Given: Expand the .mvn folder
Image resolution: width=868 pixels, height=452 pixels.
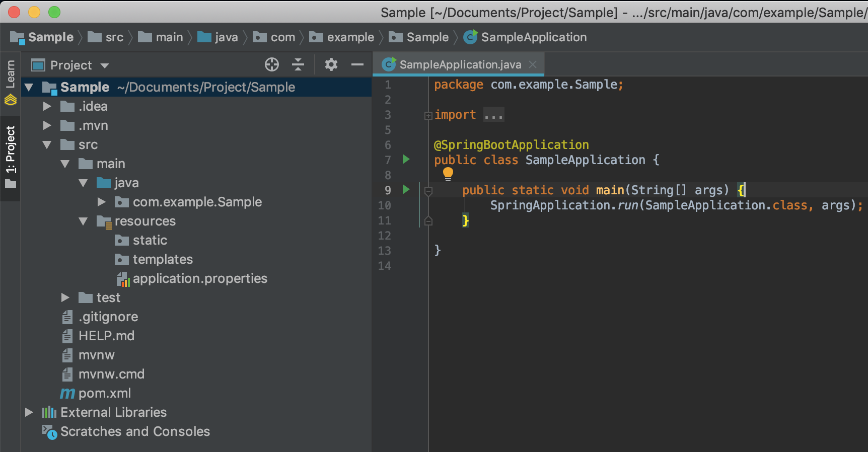Looking at the screenshot, I should (x=47, y=125).
